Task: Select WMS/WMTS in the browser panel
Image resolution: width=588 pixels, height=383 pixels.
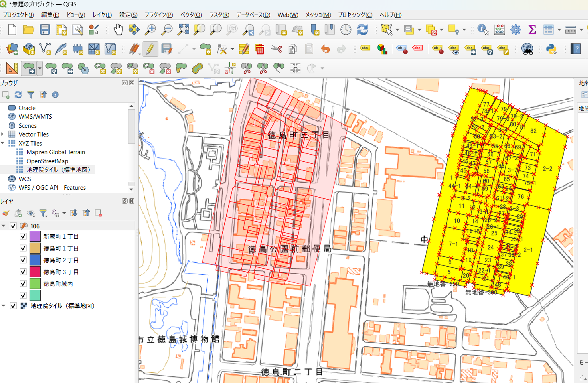Action: click(x=35, y=117)
